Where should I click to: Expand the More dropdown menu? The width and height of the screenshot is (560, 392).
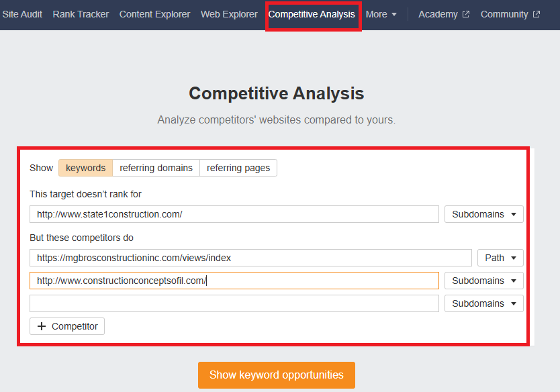[381, 14]
